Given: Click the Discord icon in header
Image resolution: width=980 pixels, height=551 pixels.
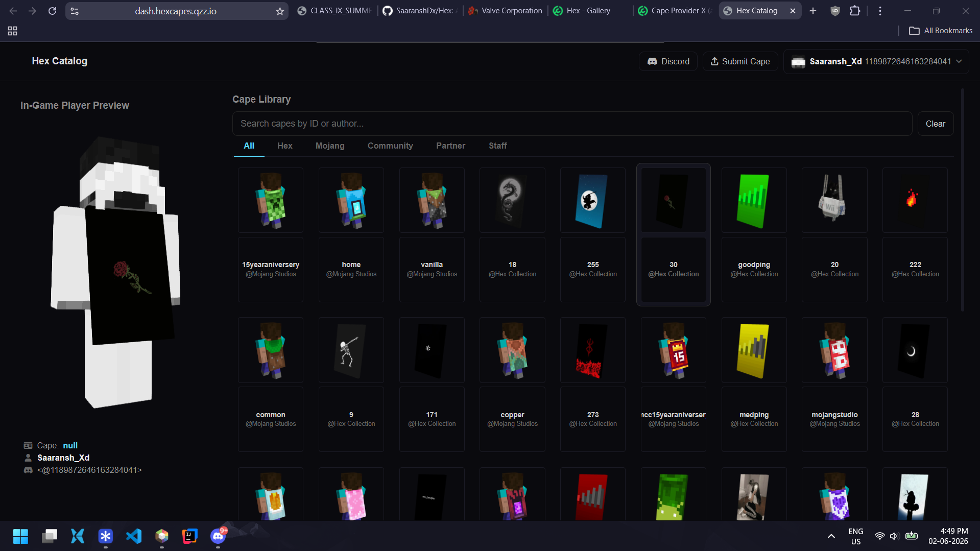Looking at the screenshot, I should pyautogui.click(x=652, y=61).
